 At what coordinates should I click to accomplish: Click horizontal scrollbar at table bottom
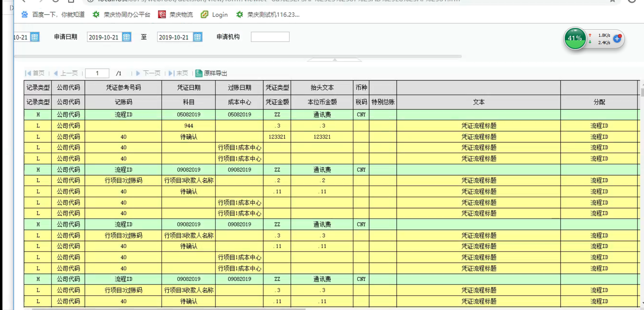(x=168, y=309)
